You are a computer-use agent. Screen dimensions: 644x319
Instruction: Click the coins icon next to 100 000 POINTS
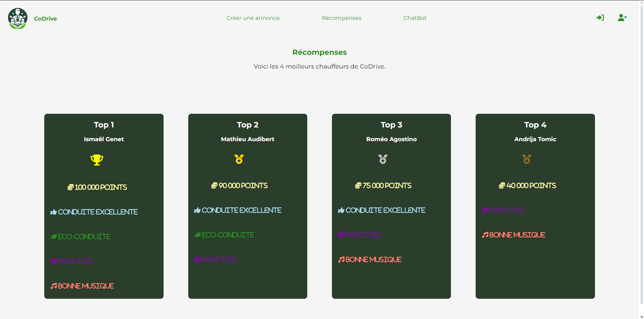(70, 187)
